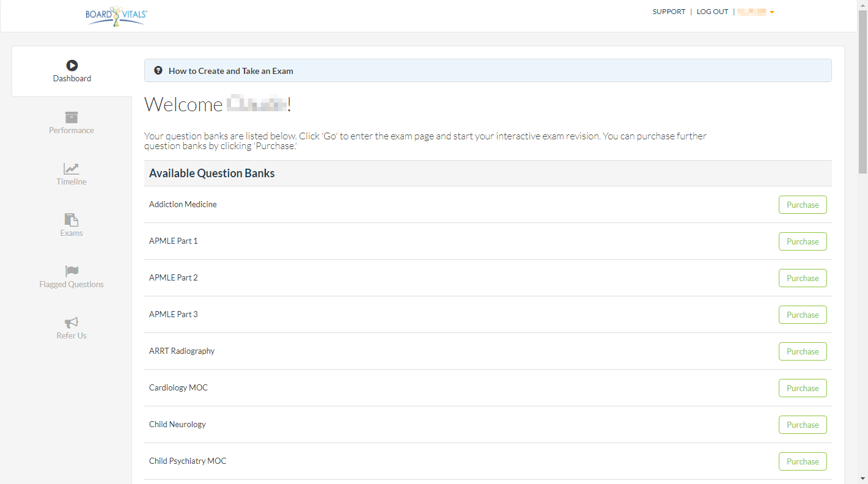
Task: Click the LOG OUT link
Action: pyautogui.click(x=713, y=12)
